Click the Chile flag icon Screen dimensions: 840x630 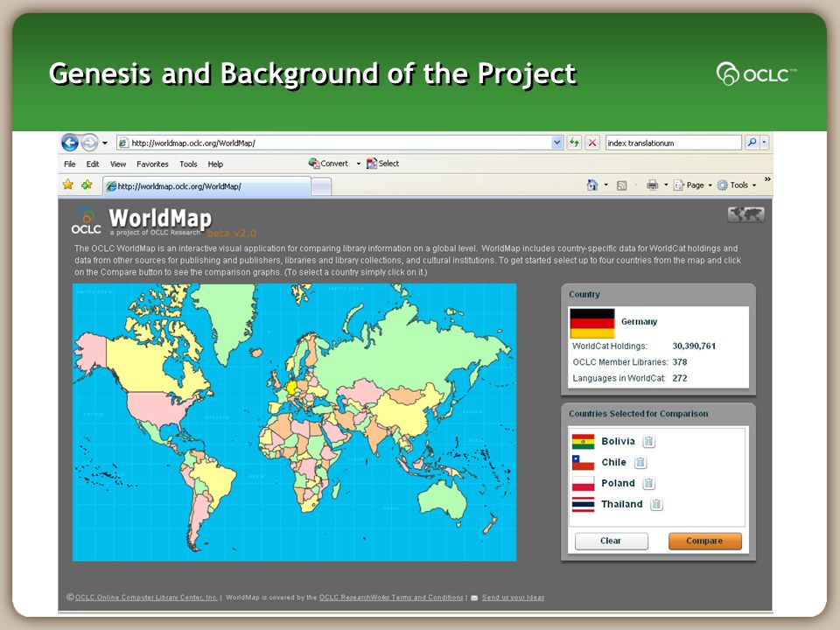click(583, 463)
